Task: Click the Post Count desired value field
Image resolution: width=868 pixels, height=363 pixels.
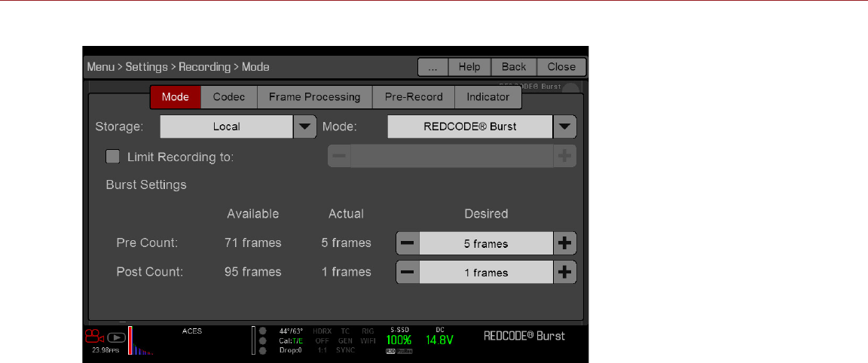Action: (486, 273)
